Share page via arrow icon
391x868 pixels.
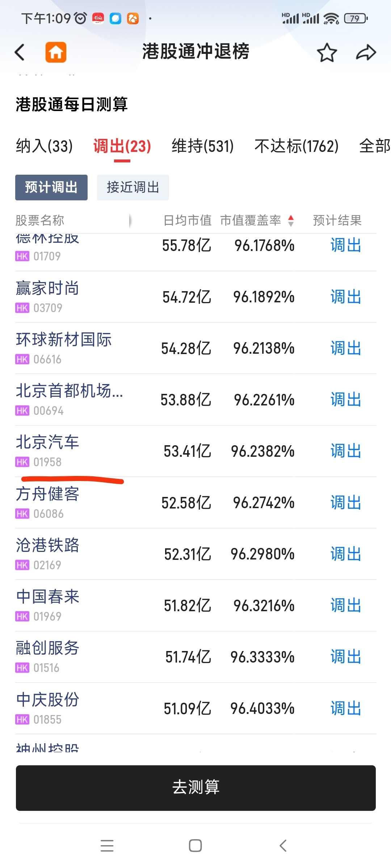[x=366, y=53]
